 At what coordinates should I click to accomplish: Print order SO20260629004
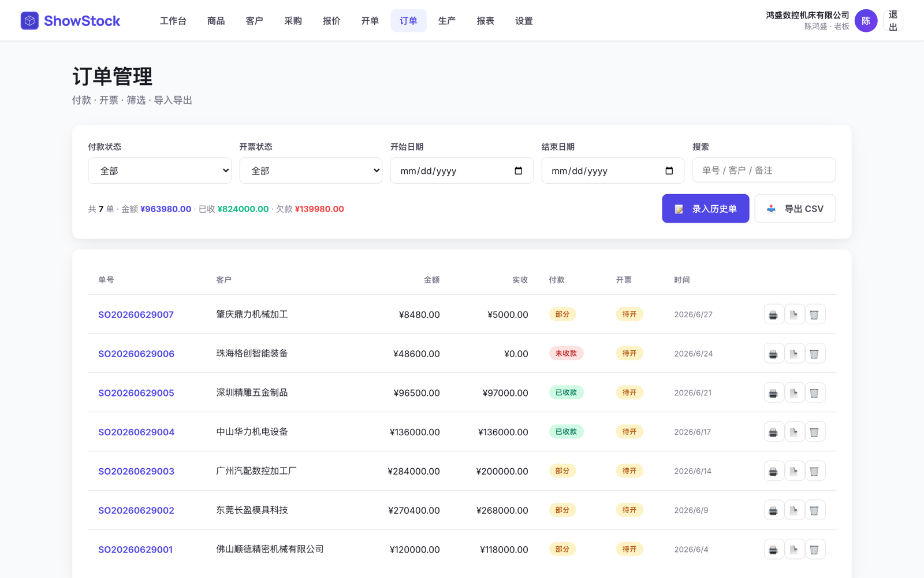pos(773,432)
